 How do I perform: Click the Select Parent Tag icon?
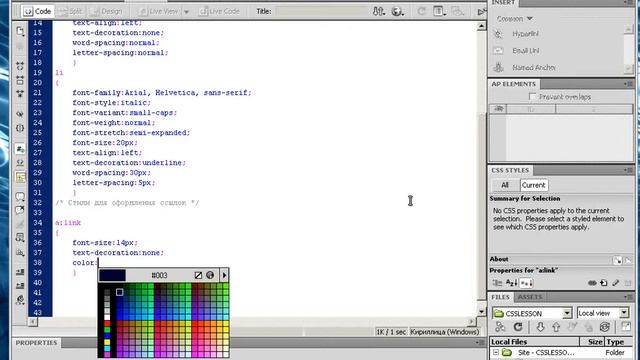click(x=20, y=114)
